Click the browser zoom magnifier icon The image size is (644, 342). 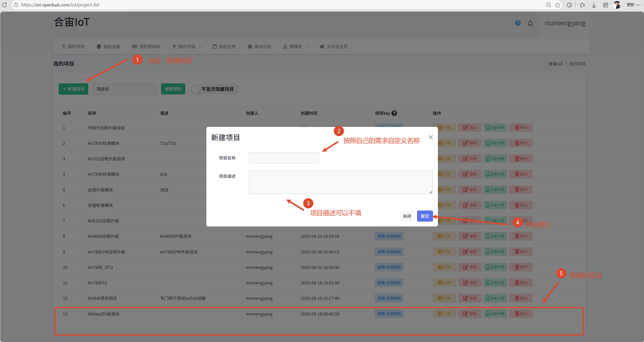(x=548, y=5)
